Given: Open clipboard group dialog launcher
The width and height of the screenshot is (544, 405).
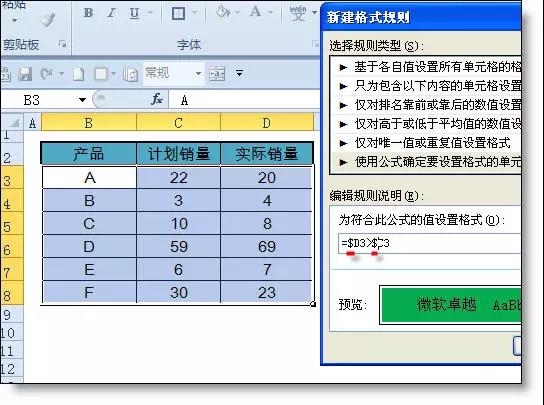Looking at the screenshot, I should click(62, 44).
